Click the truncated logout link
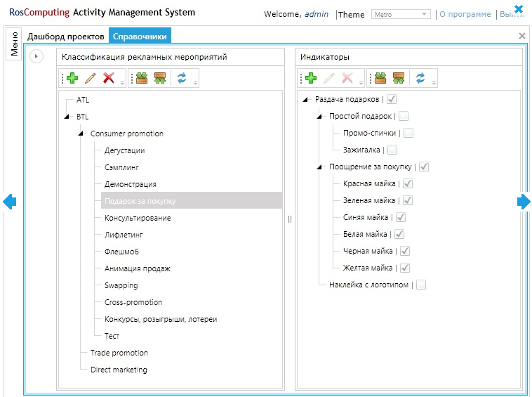The width and height of the screenshot is (532, 397). pyautogui.click(x=512, y=14)
